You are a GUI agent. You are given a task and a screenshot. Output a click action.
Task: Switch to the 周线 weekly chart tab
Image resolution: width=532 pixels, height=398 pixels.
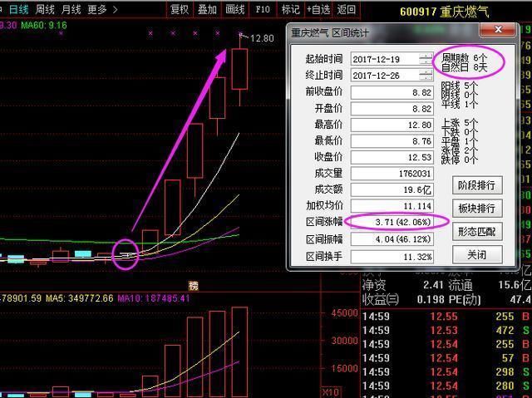pyautogui.click(x=45, y=9)
